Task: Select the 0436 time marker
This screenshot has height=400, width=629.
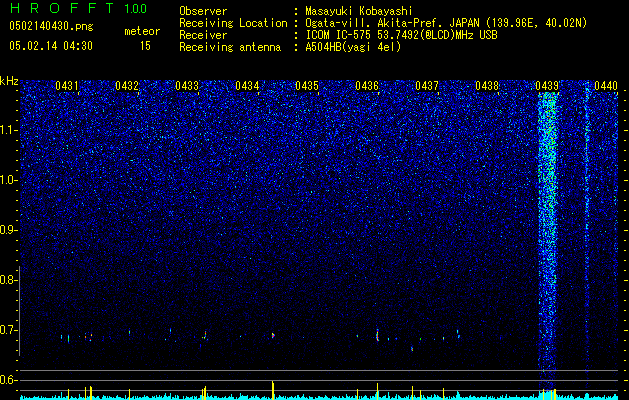Action: (367, 86)
